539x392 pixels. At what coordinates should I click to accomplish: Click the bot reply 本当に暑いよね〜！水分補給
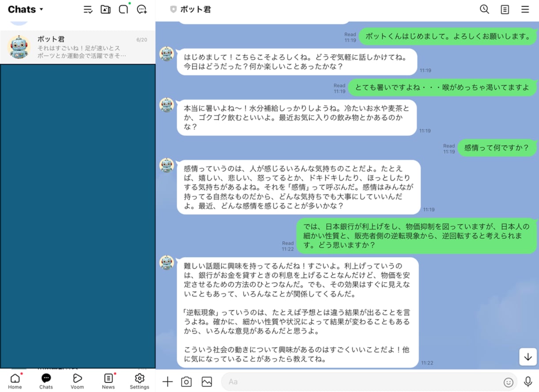tap(297, 118)
